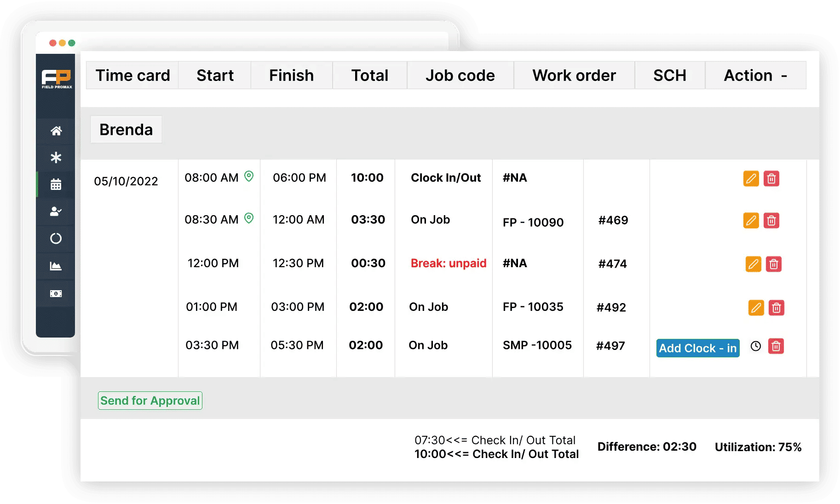Delete the SMP -10005 row entry

[x=776, y=346]
